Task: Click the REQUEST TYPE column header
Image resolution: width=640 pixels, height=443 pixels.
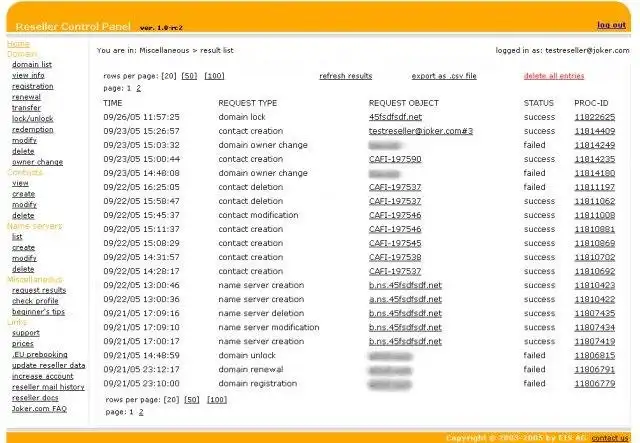Action: (247, 103)
